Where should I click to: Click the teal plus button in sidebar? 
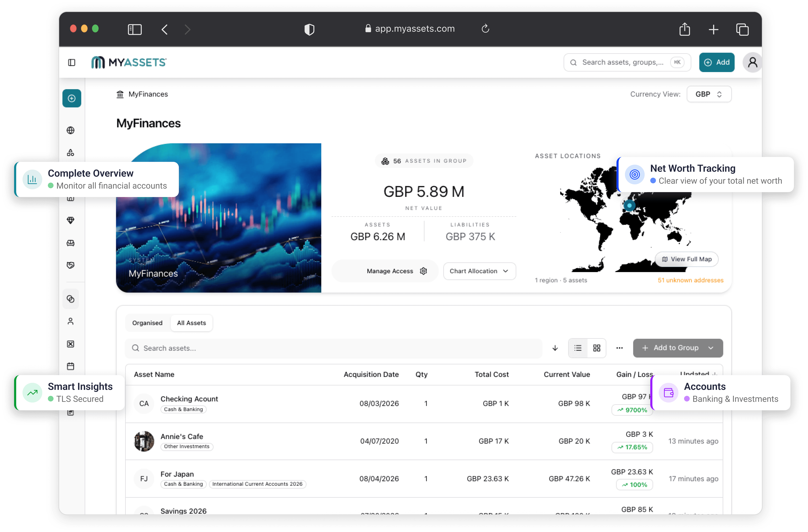click(x=72, y=98)
